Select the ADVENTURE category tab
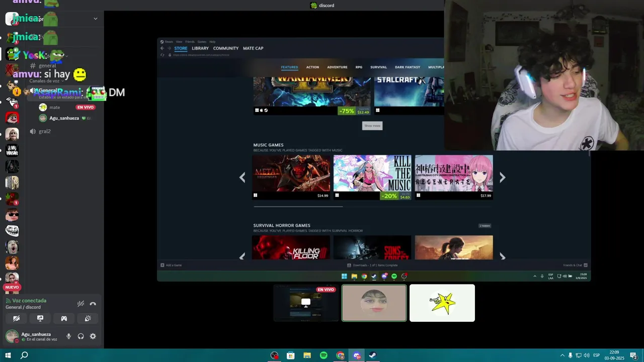 pos(337,67)
